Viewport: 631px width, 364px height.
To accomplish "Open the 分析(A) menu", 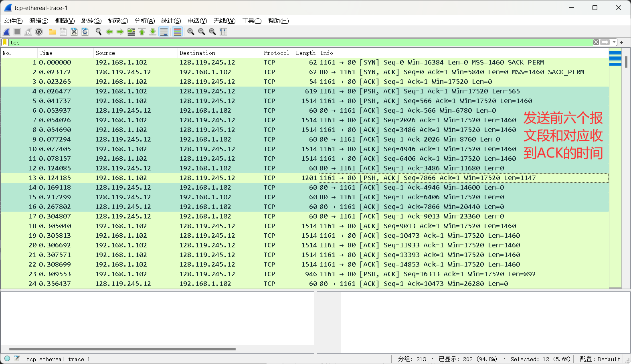I will click(x=145, y=21).
